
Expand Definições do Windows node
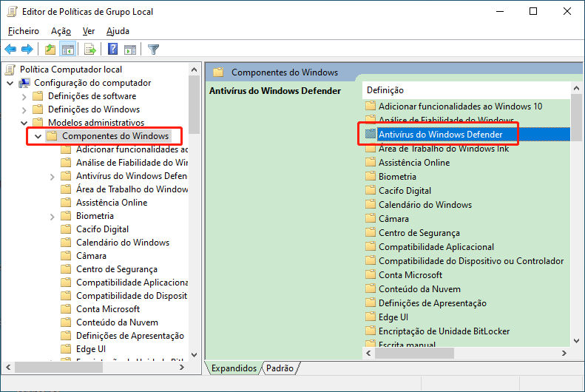[x=24, y=110]
